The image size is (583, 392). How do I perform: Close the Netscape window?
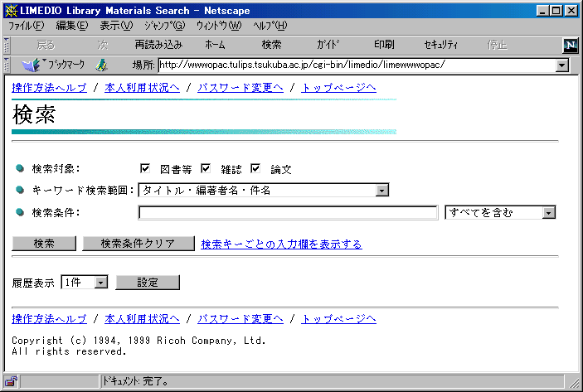coord(571,11)
